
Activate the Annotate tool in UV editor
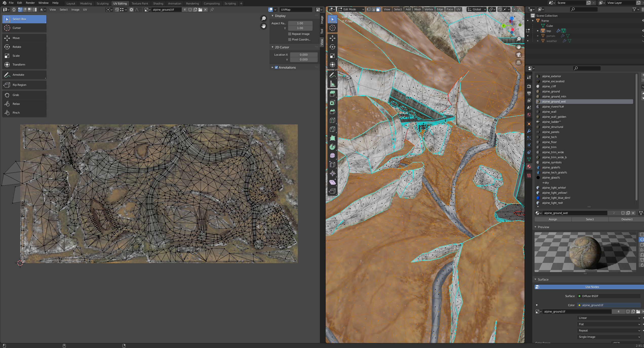[x=18, y=75]
